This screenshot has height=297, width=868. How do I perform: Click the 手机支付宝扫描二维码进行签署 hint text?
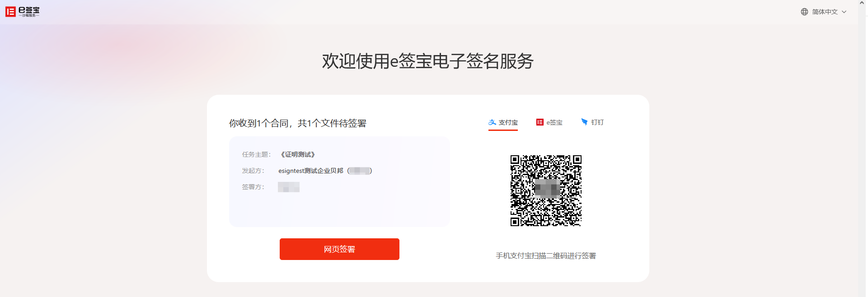(546, 255)
